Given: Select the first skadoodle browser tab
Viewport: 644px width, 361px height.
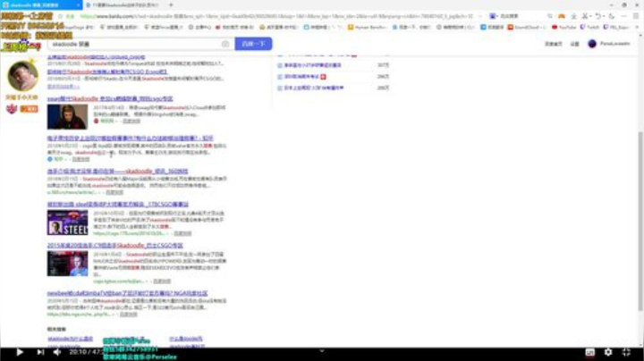Looking at the screenshot, I should pos(40,5).
